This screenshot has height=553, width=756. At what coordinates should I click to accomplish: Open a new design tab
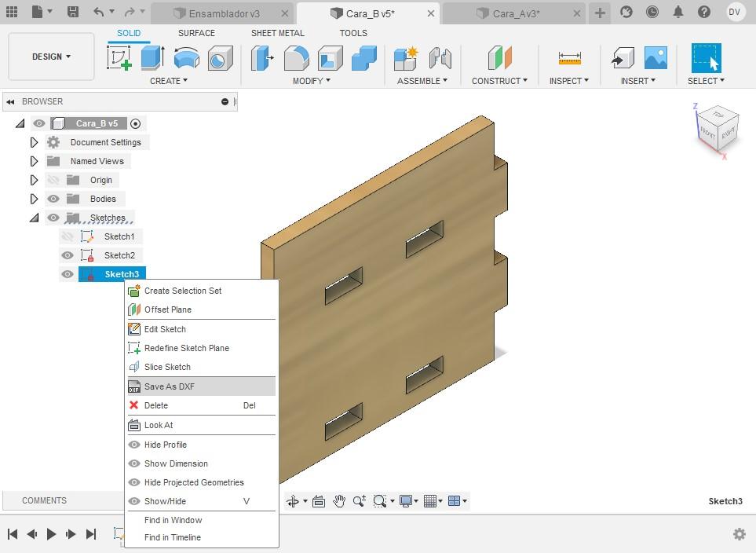600,13
